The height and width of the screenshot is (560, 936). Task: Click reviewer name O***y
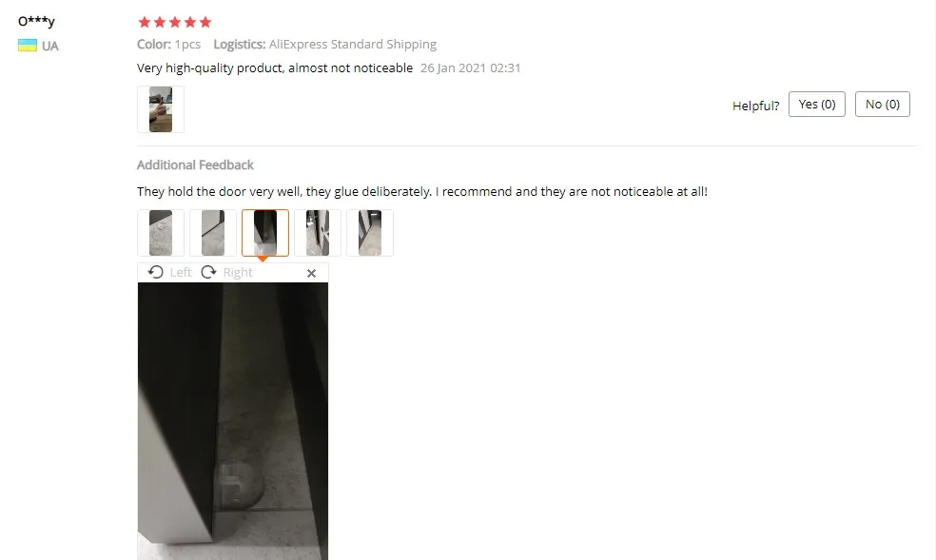point(36,22)
